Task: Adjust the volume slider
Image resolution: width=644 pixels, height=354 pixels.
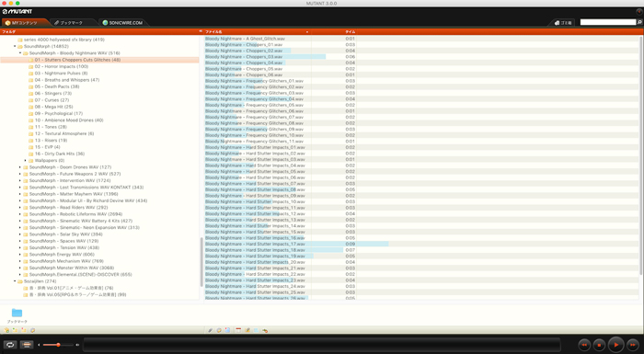Action: point(58,345)
